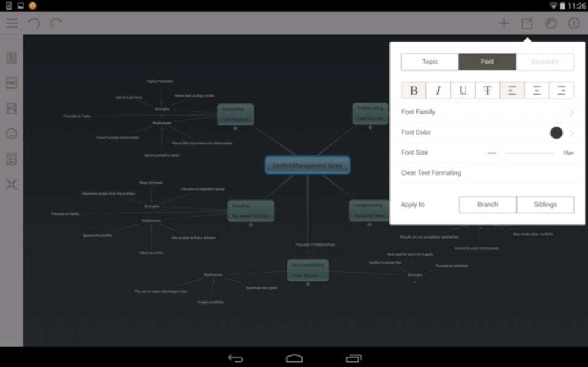
Task: Pick the dark Font Color swatch
Action: click(556, 133)
